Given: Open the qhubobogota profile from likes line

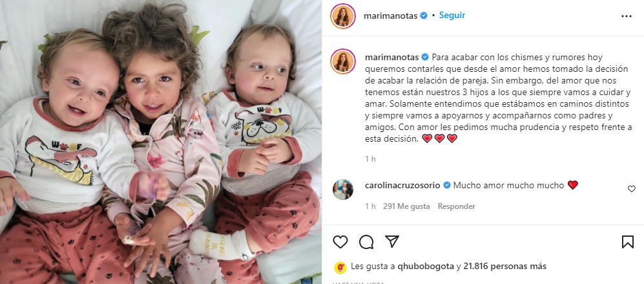Looking at the screenshot, I should [x=426, y=267].
